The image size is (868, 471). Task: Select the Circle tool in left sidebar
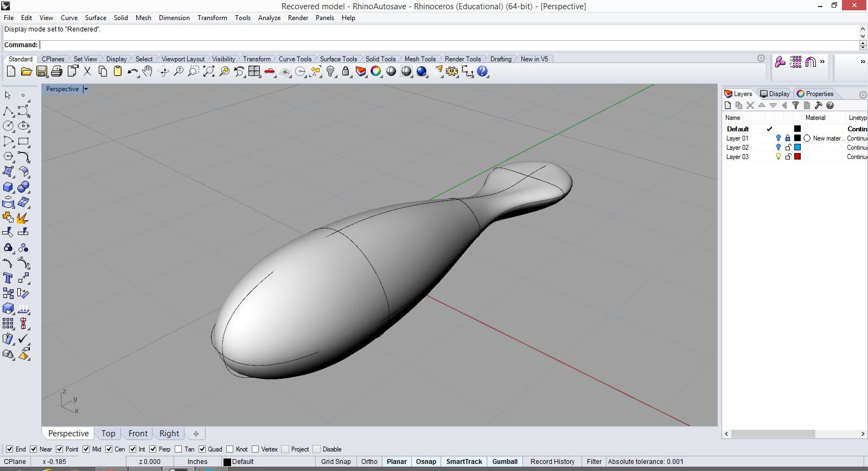click(x=8, y=126)
